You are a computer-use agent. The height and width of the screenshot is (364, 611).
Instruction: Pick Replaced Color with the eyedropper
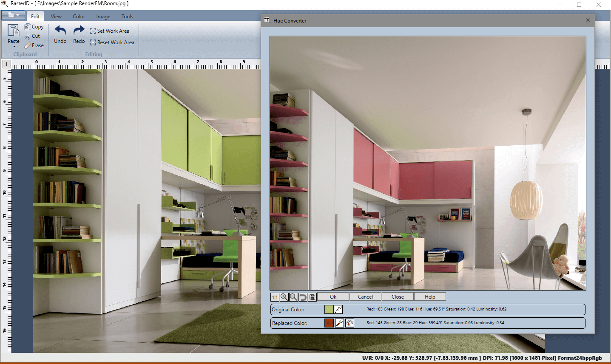339,323
